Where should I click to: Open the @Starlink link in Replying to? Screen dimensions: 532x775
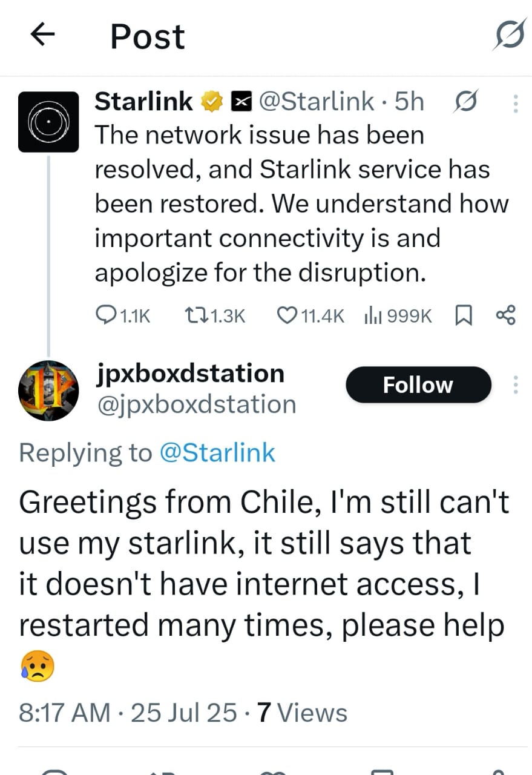click(217, 453)
